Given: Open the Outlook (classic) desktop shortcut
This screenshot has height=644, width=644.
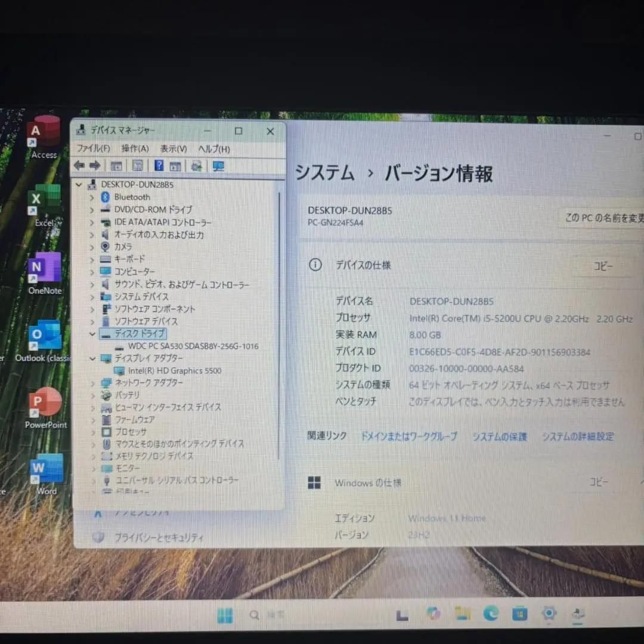Looking at the screenshot, I should pos(43,341).
